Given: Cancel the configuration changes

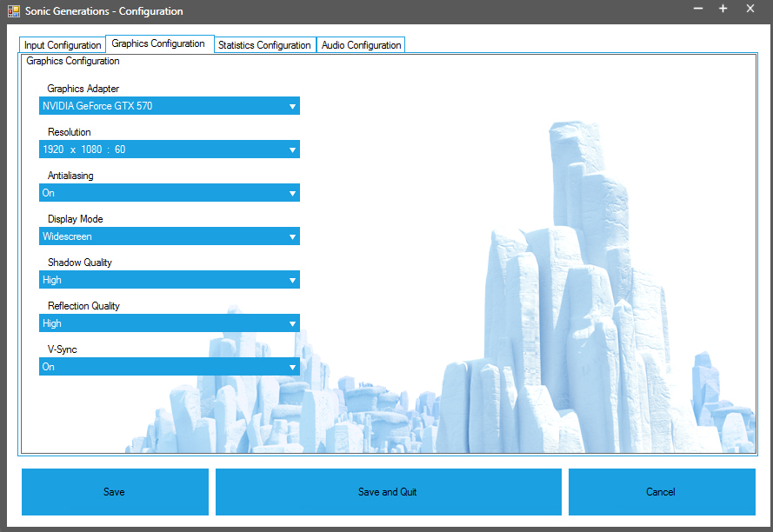Looking at the screenshot, I should [662, 491].
